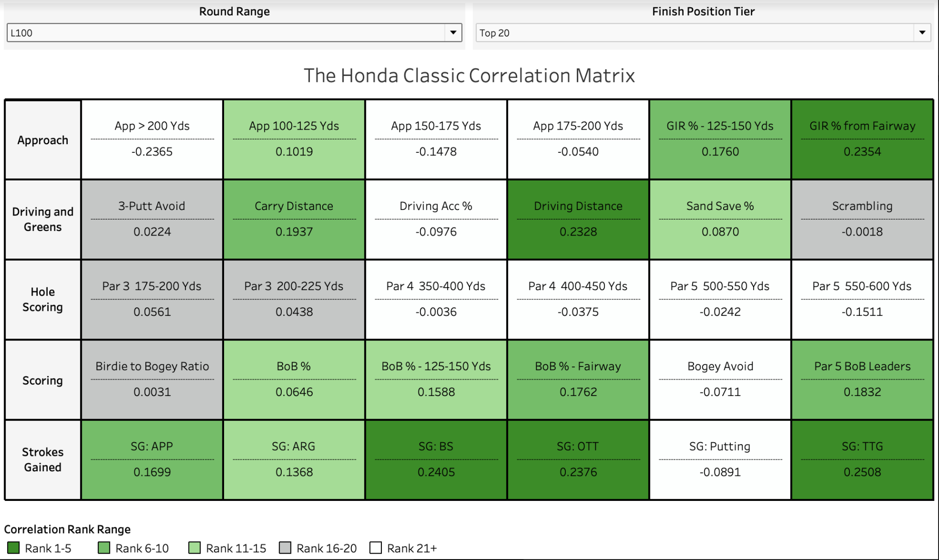
Task: Select the App > 200 Yds cell
Action: 152,140
